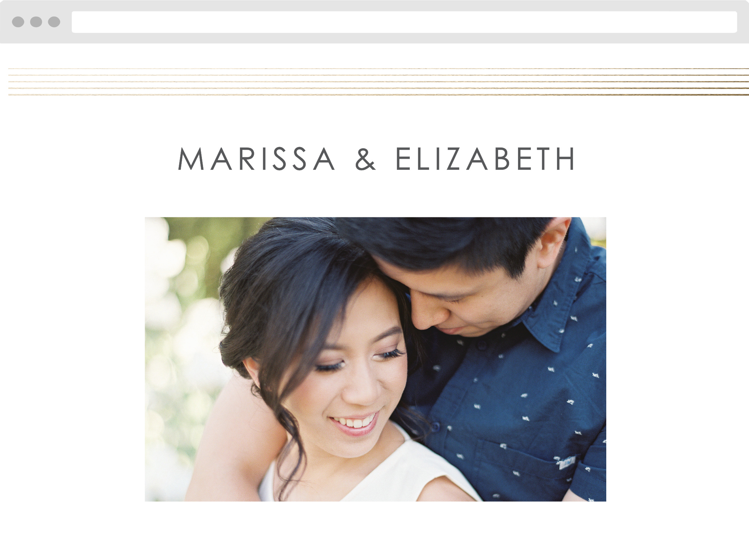This screenshot has width=749, height=560.
Task: Open the couple's engagement photo
Action: click(x=375, y=359)
